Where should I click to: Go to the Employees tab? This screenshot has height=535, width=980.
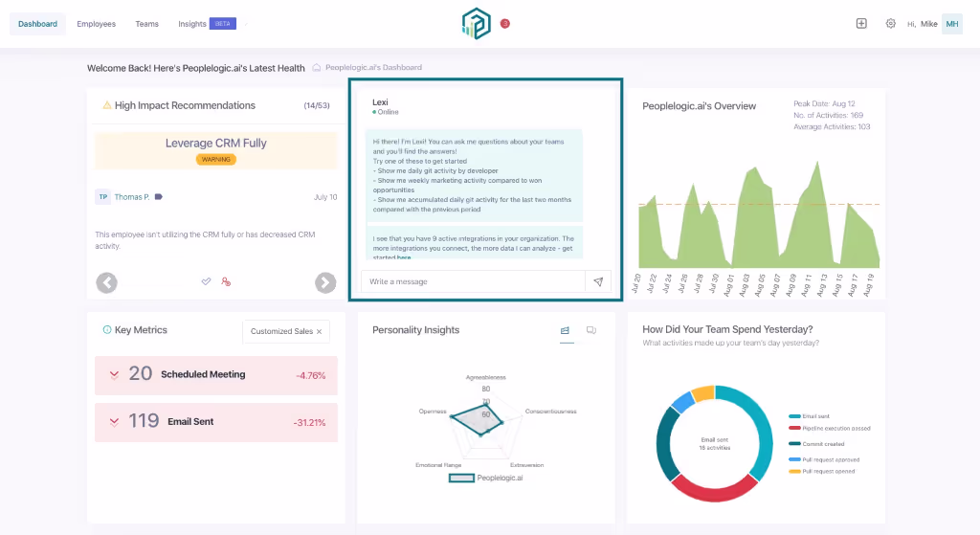[97, 24]
